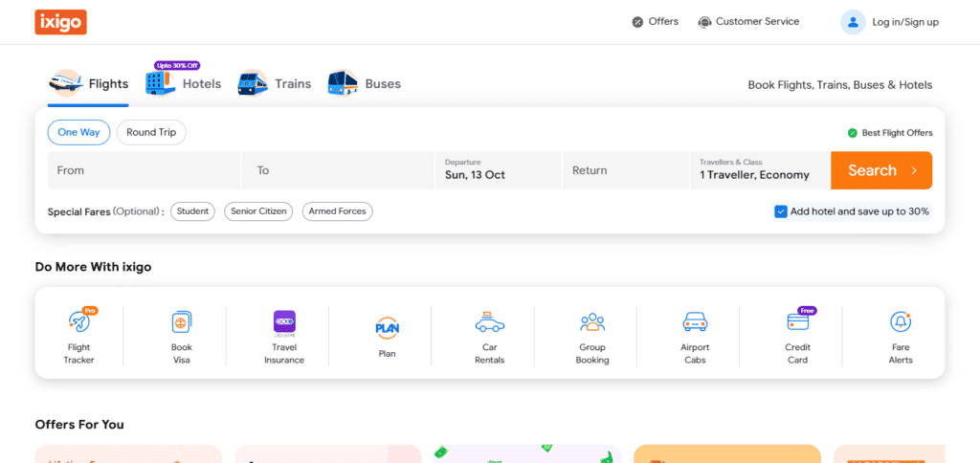980x463 pixels.
Task: Open the Book Visa passport icon
Action: (181, 322)
